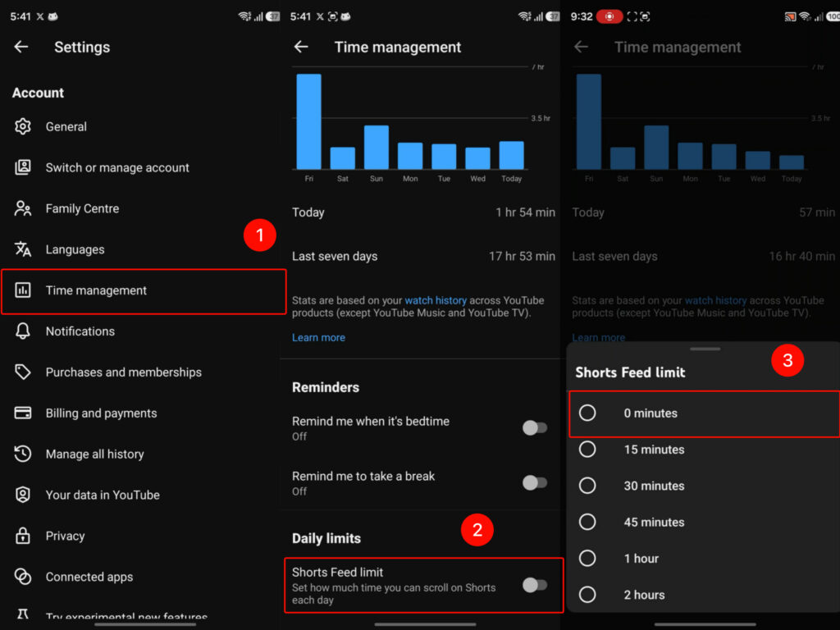Tap the Connected apps icon
Viewport: 840px width, 630px height.
click(x=22, y=577)
